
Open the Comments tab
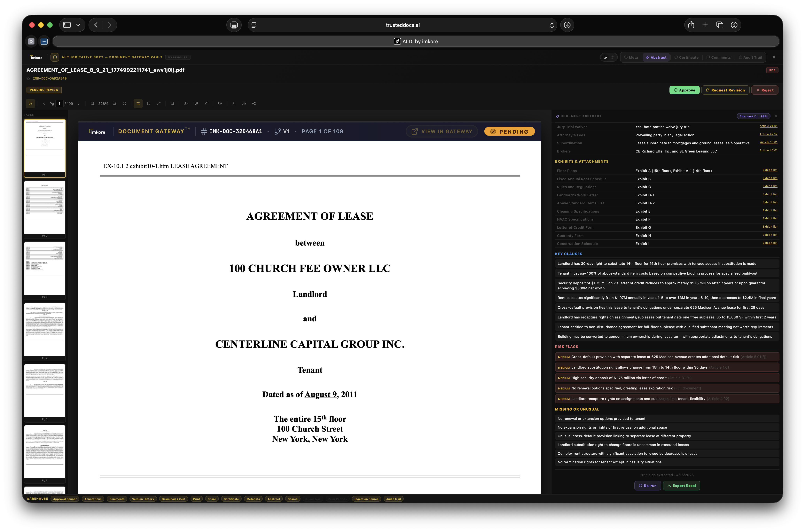(x=718, y=57)
